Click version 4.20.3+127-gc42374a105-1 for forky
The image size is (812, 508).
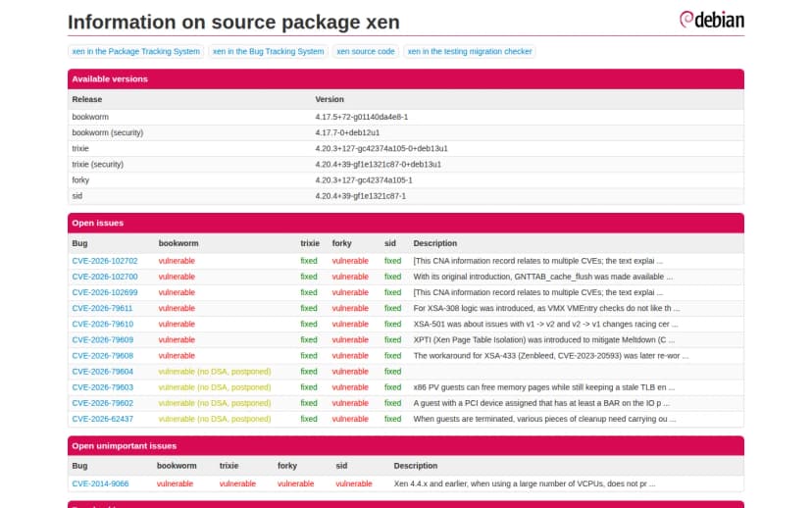364,180
